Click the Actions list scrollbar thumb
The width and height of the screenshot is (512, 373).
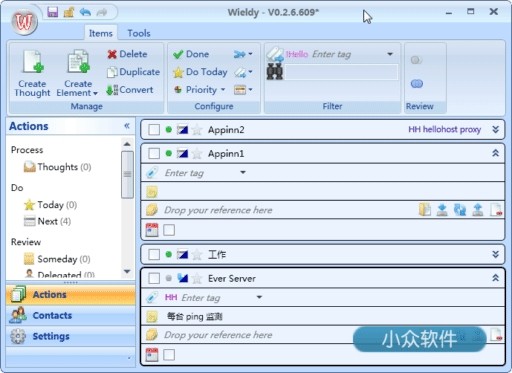click(127, 174)
